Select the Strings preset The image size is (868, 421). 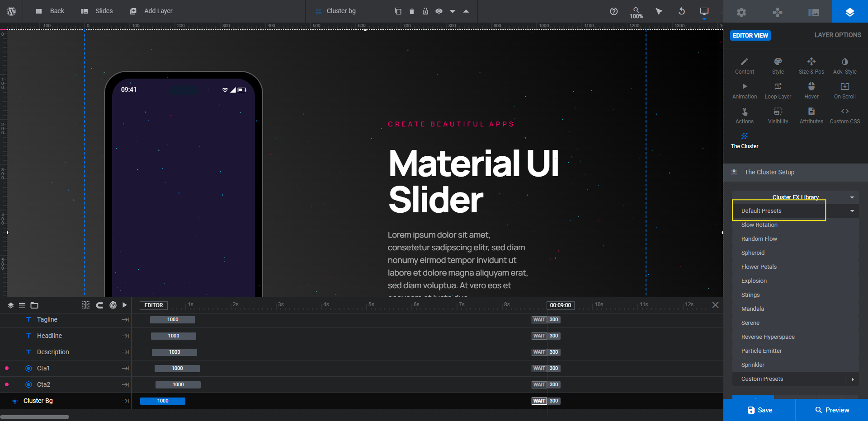point(796,295)
